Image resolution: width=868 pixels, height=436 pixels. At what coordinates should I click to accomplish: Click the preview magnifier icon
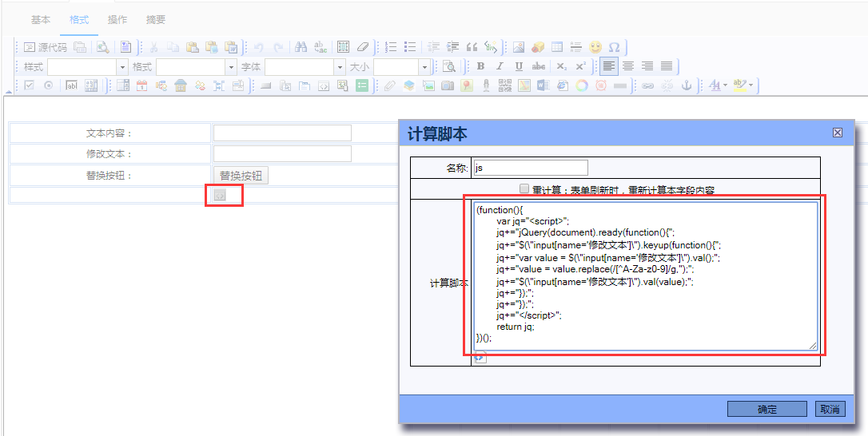click(103, 47)
